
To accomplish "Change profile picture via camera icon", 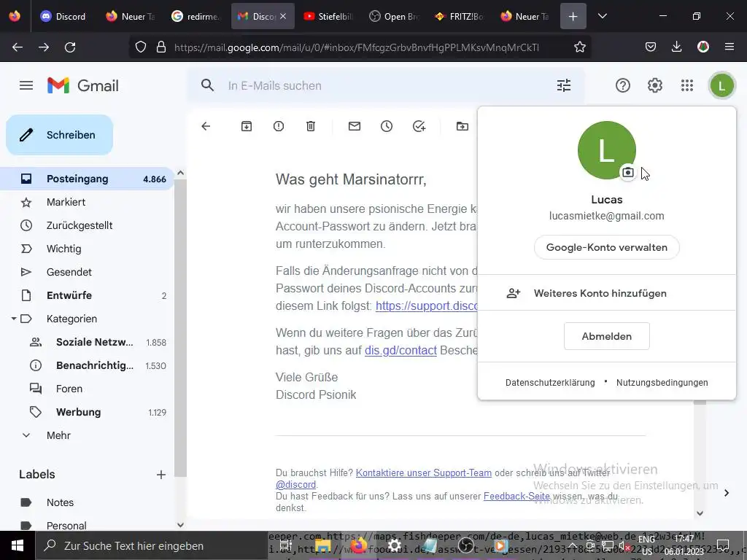I will [x=628, y=172].
